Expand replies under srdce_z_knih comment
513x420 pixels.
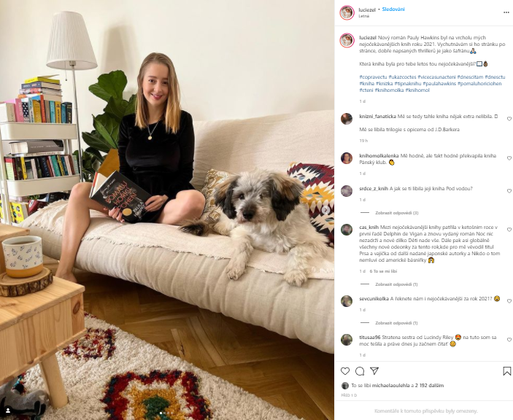tap(396, 213)
